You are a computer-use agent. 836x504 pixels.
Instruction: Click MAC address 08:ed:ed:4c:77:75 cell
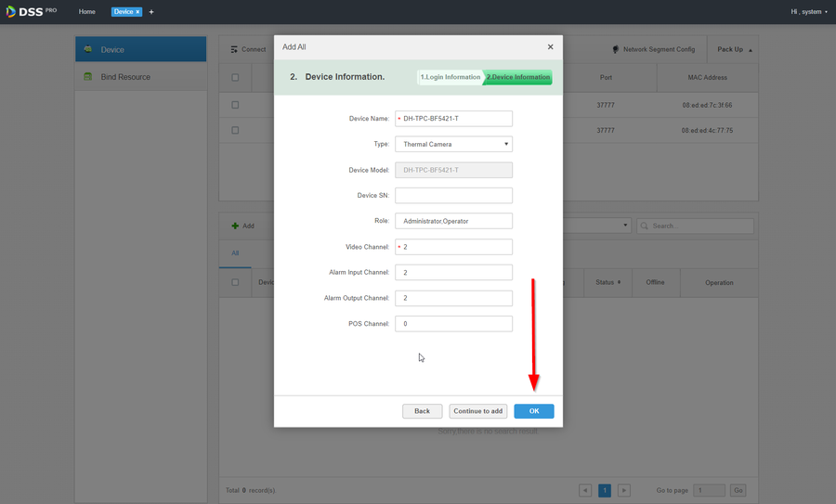(x=707, y=130)
